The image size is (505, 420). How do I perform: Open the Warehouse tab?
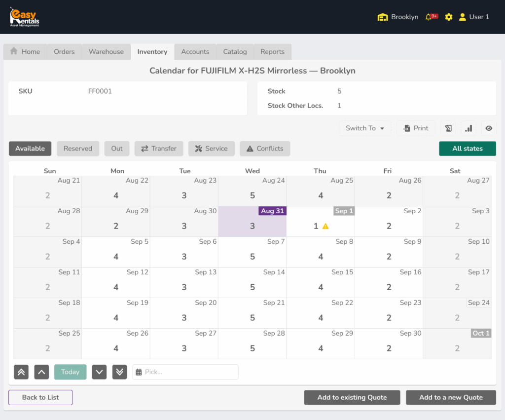[x=106, y=51]
